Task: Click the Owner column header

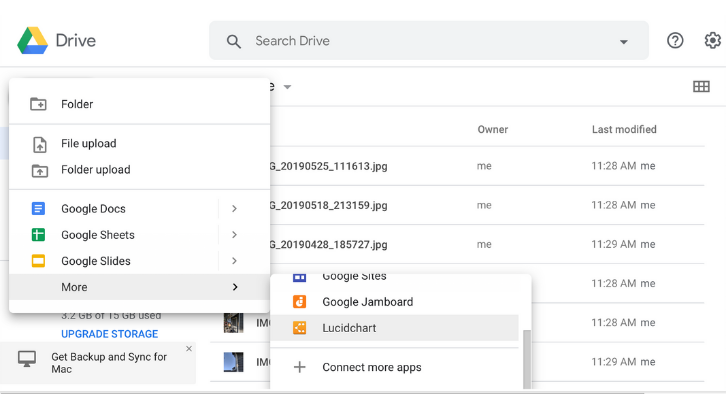Action: (493, 130)
